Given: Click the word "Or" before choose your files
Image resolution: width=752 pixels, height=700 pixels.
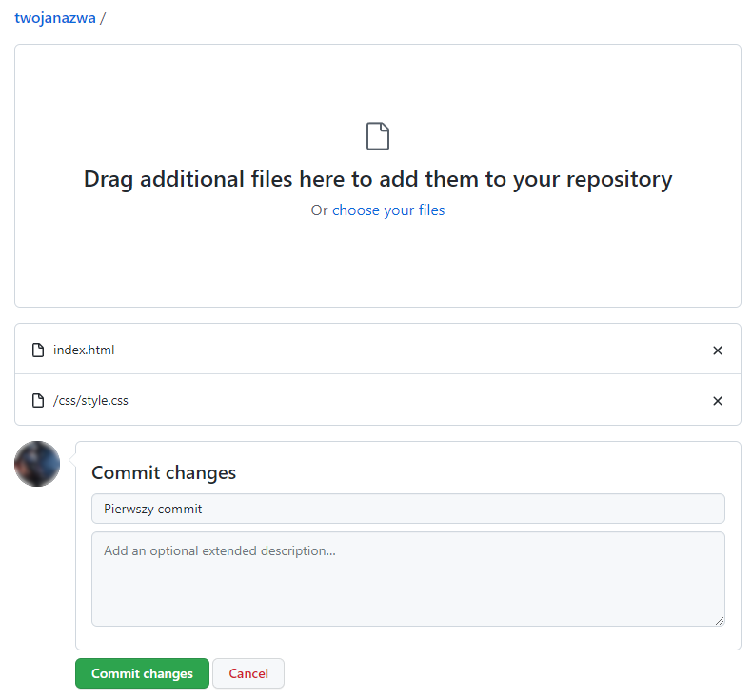Looking at the screenshot, I should (x=319, y=210).
